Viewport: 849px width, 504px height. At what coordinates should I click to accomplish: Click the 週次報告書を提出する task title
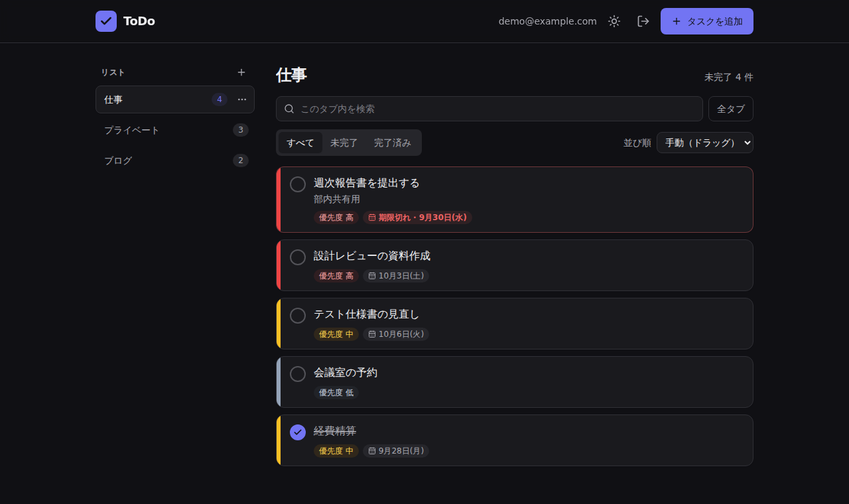(x=367, y=183)
